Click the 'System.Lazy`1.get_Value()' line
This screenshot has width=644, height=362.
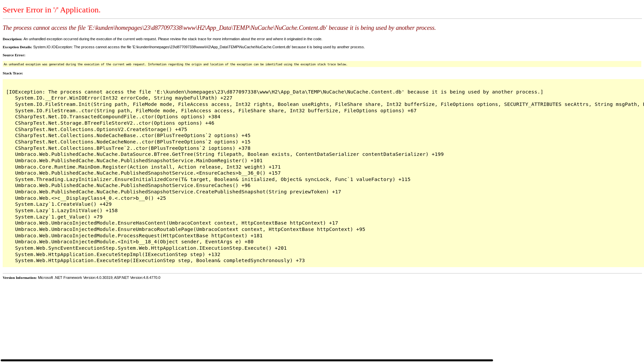pyautogui.click(x=59, y=217)
